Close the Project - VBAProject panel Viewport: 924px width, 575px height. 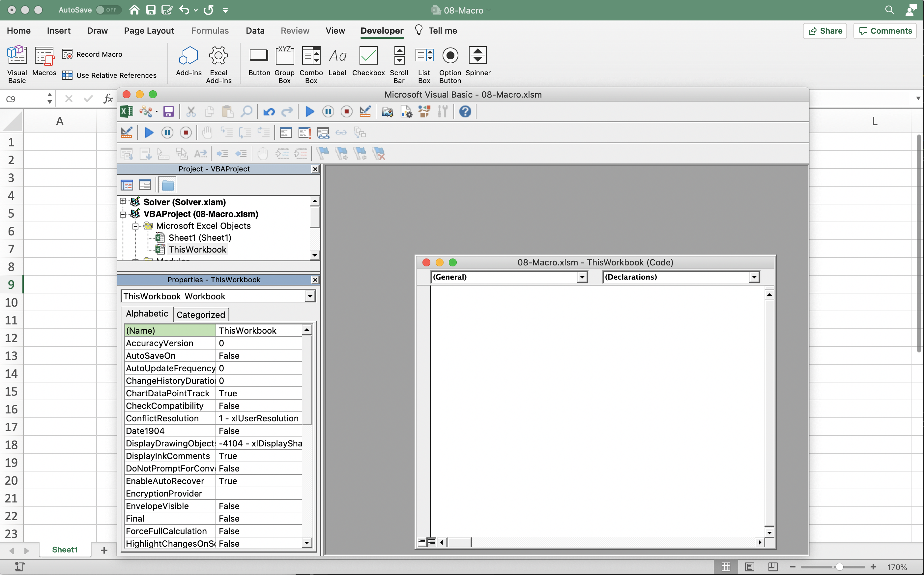click(315, 169)
